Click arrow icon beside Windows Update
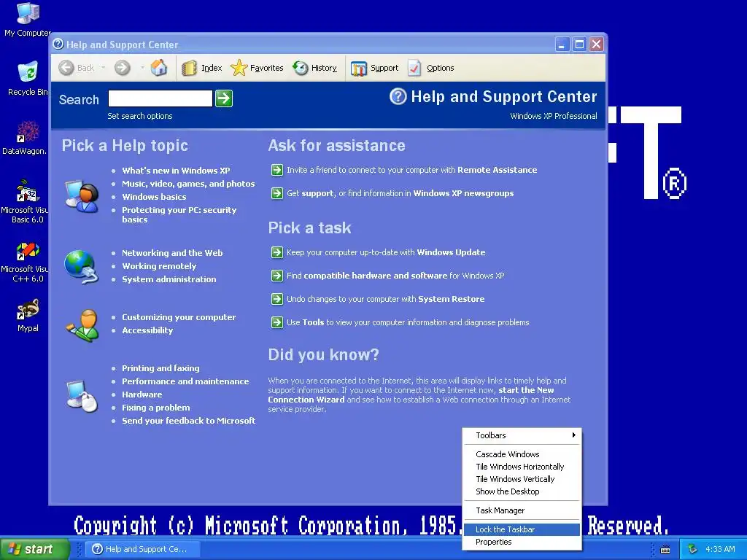The image size is (747, 560). tap(276, 252)
